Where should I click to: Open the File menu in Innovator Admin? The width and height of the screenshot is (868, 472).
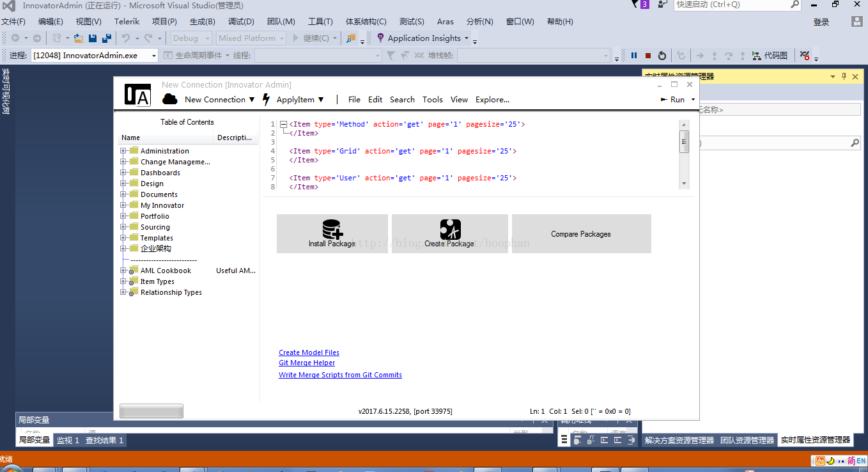pos(354,100)
